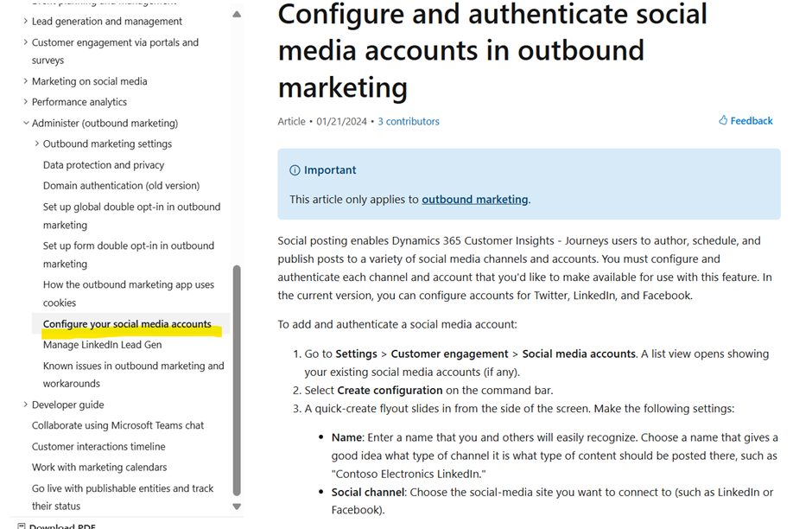Click the article date 01/21/2024

click(341, 121)
